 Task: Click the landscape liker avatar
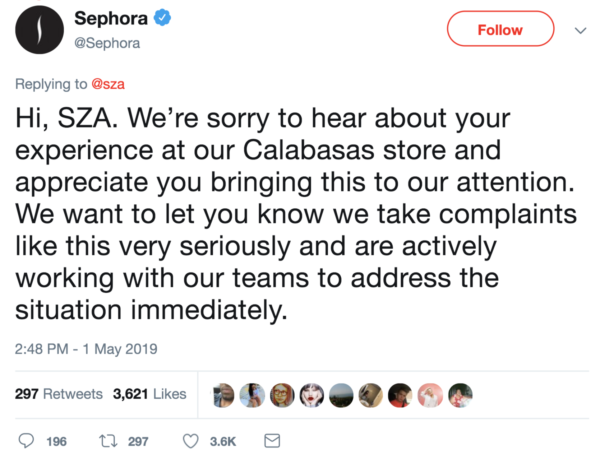341,395
